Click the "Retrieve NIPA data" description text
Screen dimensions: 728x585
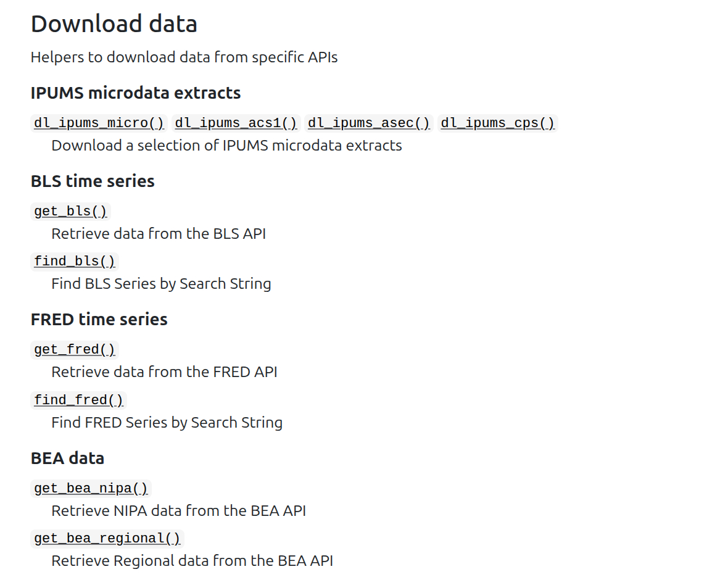[178, 510]
